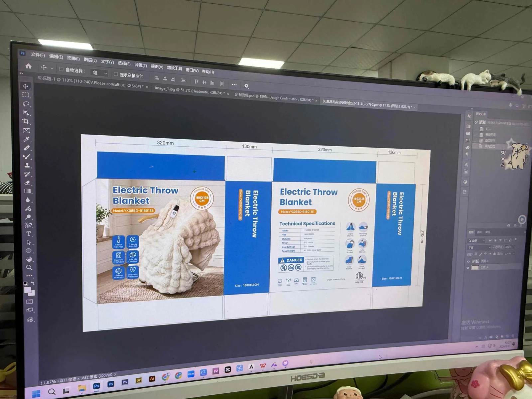This screenshot has width=532, height=399.
Task: Select the Gradient tool
Action: (28, 191)
